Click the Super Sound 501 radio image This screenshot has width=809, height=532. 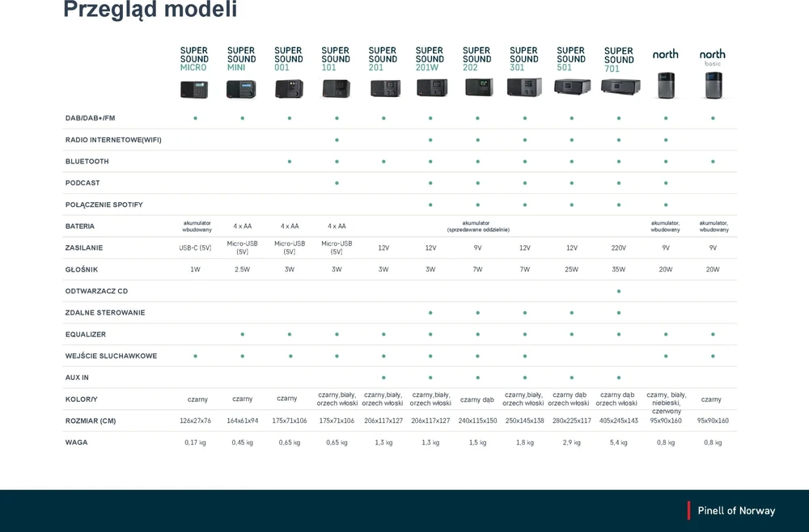point(572,87)
